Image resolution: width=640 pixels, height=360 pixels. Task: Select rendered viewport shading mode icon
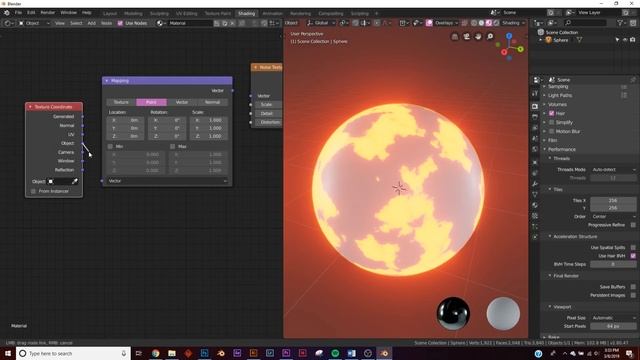(x=496, y=23)
